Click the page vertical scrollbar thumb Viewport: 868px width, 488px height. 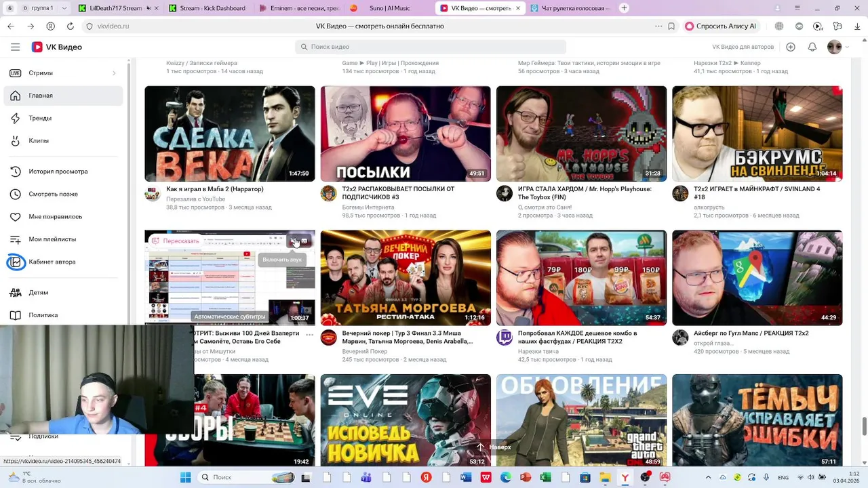click(864, 427)
